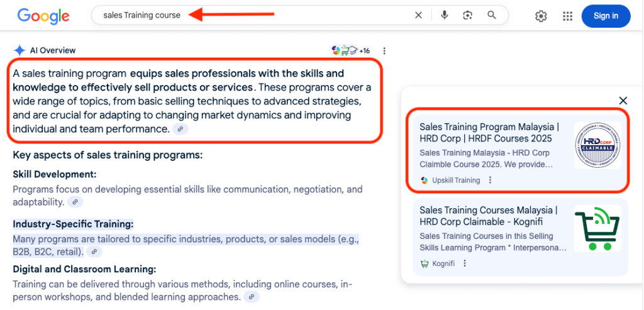
Task: Click 'Digital and Classroom Learning:' heading
Action: [85, 269]
